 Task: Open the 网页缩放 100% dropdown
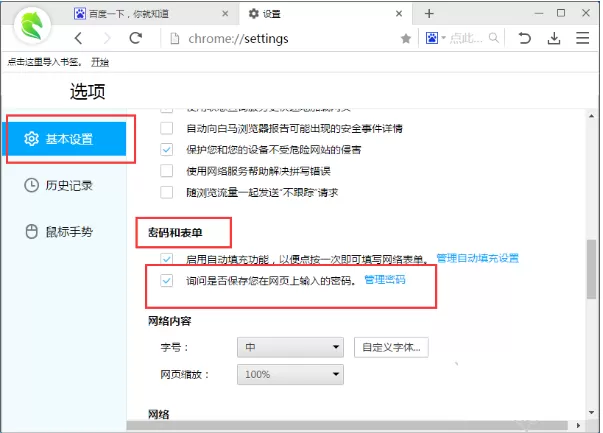pyautogui.click(x=290, y=374)
